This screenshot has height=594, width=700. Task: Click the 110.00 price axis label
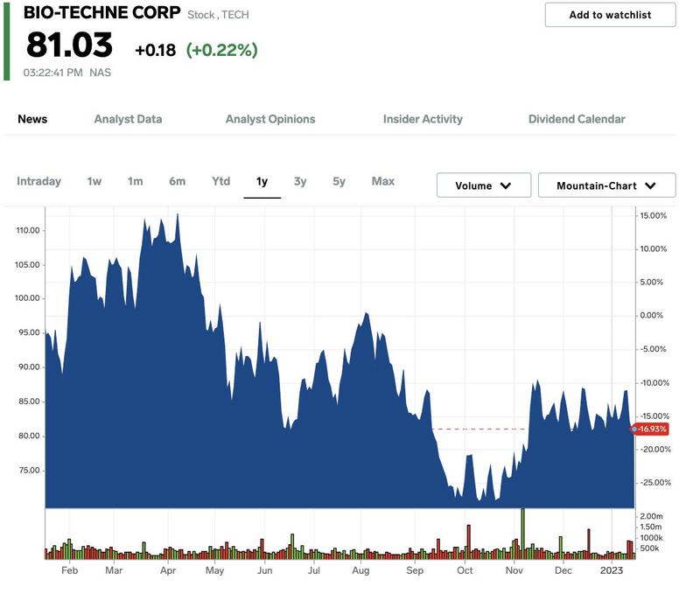[28, 230]
